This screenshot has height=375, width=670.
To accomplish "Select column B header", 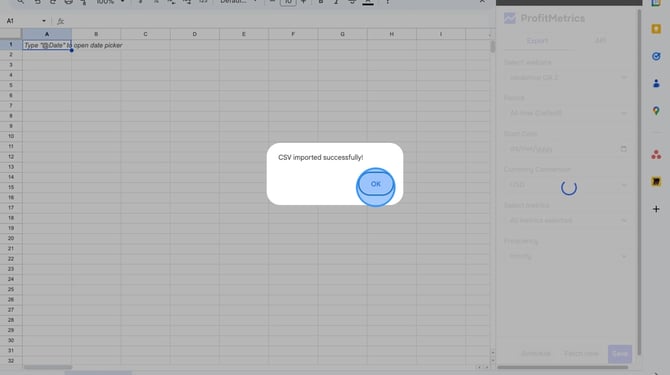I will pos(96,34).
